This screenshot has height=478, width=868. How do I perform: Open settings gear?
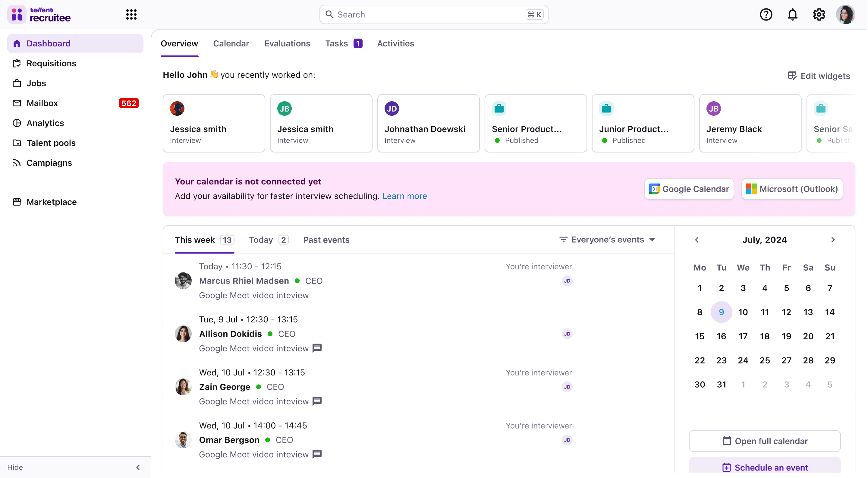[x=819, y=14]
